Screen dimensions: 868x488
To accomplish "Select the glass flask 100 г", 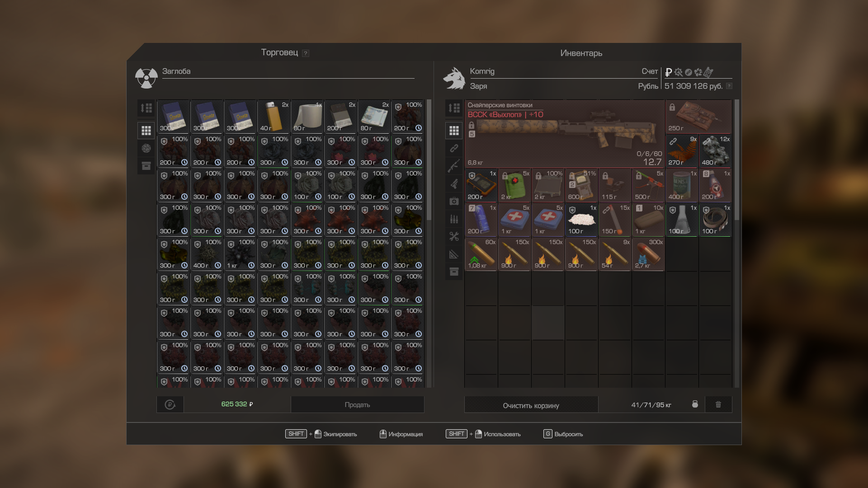I will point(682,220).
